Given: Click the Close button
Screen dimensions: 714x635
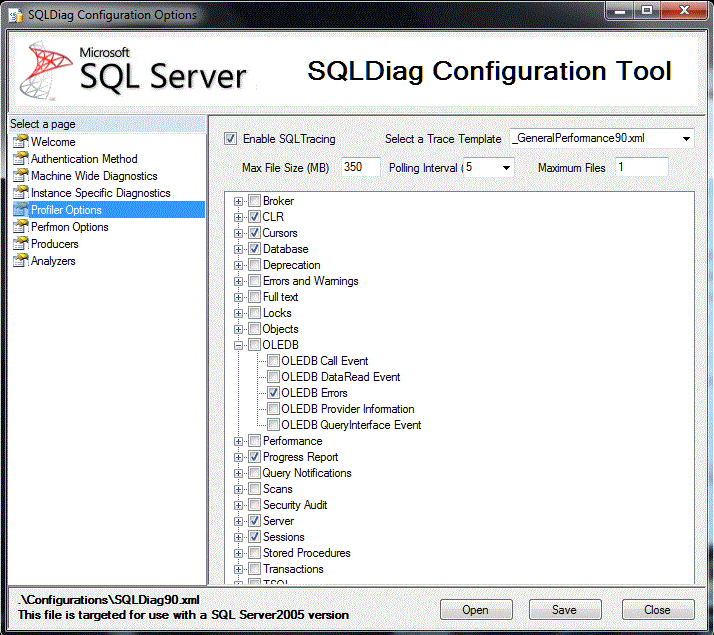Looking at the screenshot, I should [x=658, y=610].
